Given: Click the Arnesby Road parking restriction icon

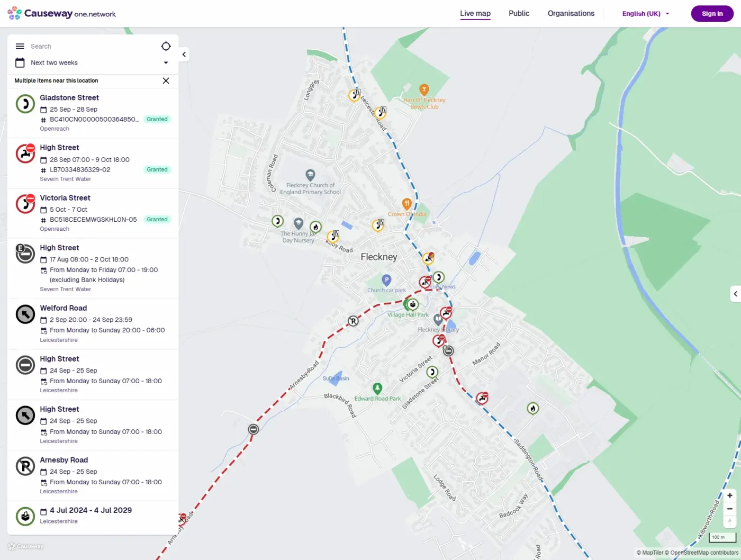Looking at the screenshot, I should pyautogui.click(x=25, y=466).
